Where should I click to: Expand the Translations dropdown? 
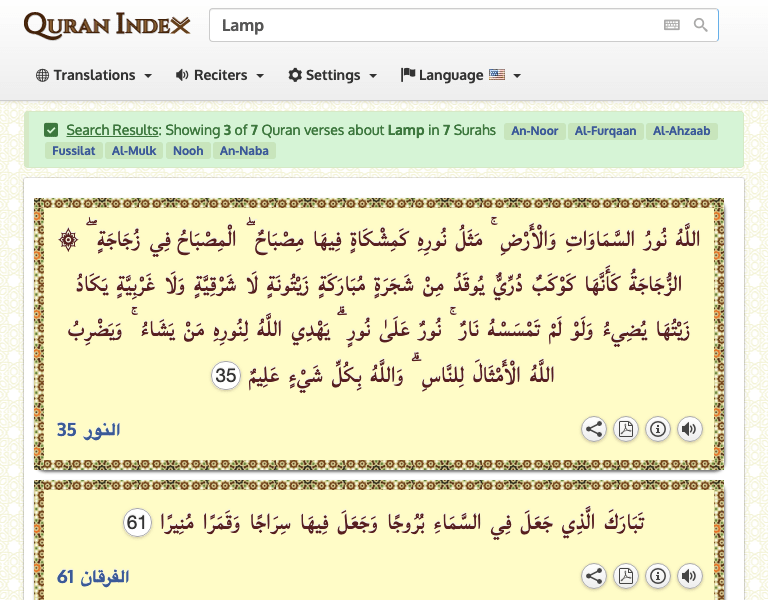pos(94,75)
